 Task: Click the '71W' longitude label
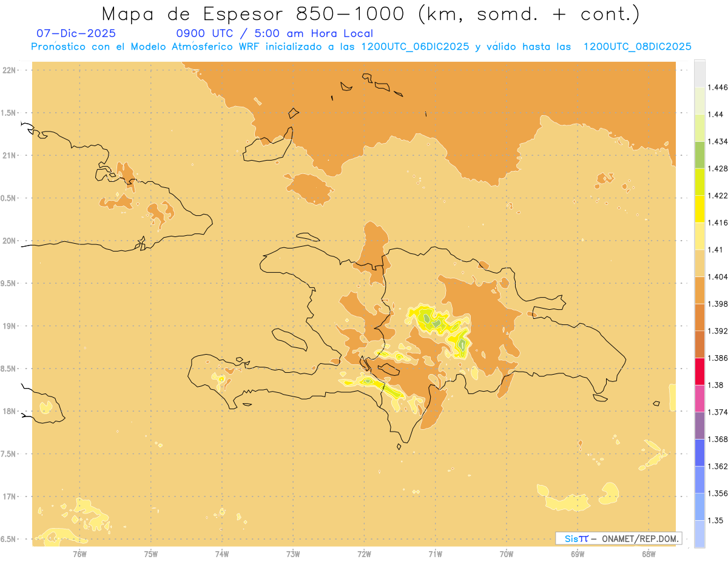click(435, 554)
